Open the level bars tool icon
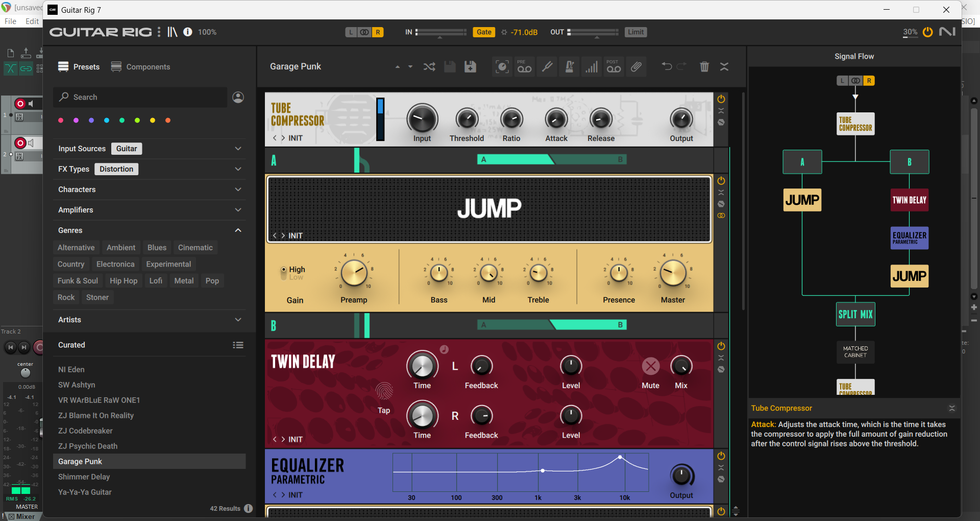Image resolution: width=980 pixels, height=521 pixels. pos(592,67)
